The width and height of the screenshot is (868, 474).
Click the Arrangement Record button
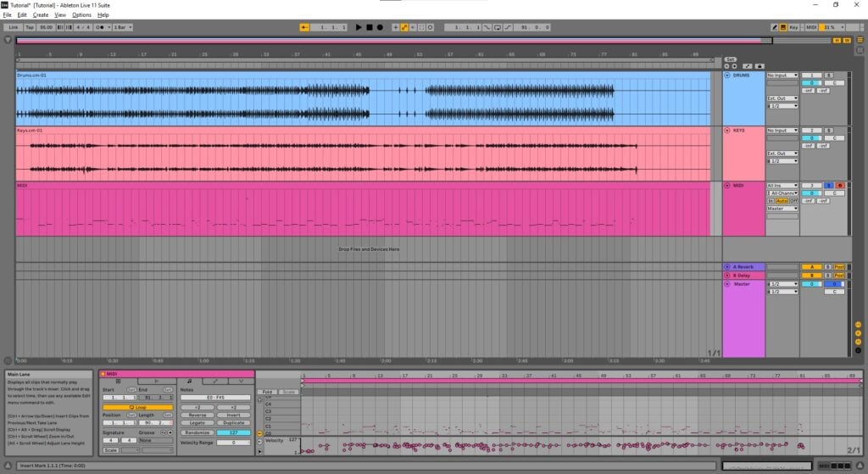[x=380, y=27]
